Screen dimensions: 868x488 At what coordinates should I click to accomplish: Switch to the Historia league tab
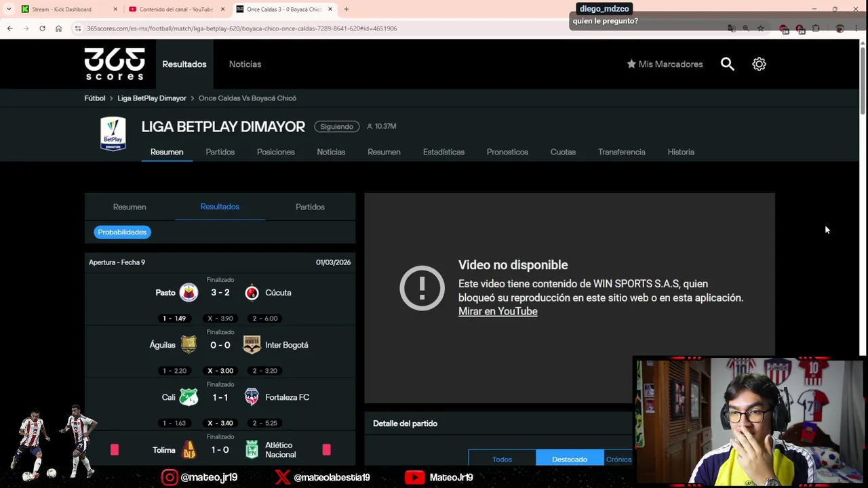pyautogui.click(x=681, y=152)
